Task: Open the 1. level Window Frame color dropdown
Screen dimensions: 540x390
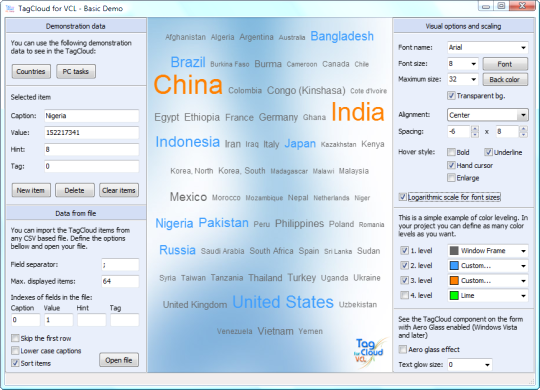Action: (x=523, y=251)
